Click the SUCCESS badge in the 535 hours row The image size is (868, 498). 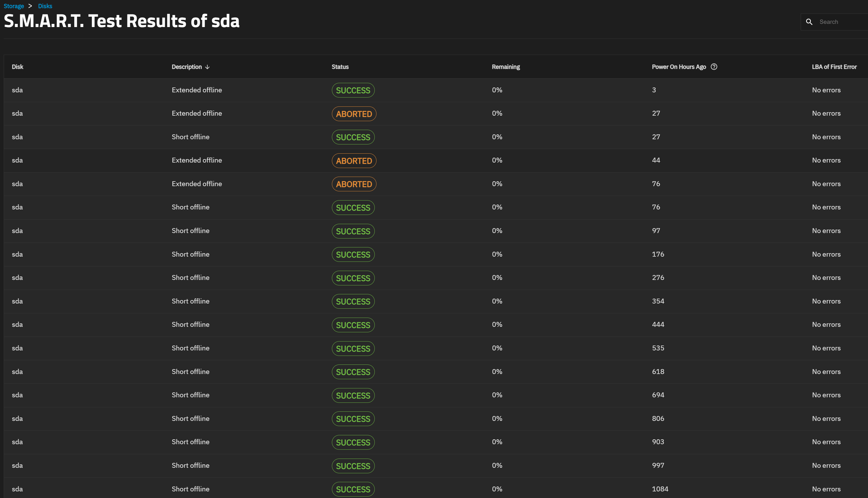353,348
